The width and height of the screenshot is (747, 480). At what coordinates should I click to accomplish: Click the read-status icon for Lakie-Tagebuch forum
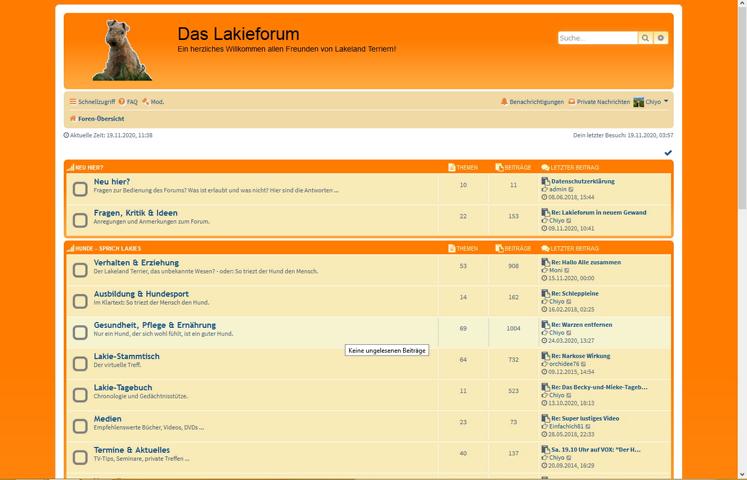pos(80,394)
